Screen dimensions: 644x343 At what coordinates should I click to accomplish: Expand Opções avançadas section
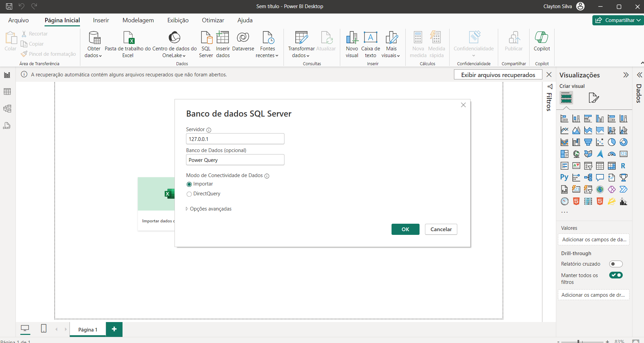pyautogui.click(x=209, y=209)
